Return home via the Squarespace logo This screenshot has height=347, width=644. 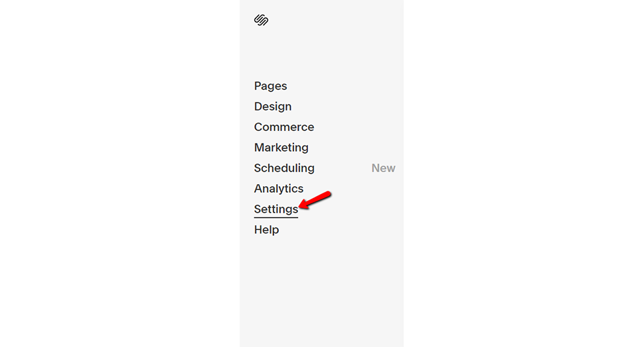[x=261, y=20]
